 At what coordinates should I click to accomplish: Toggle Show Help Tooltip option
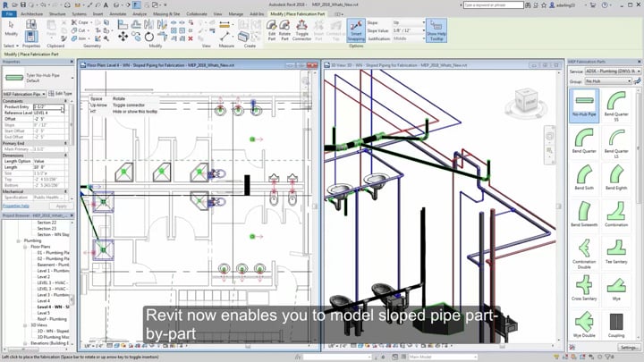[x=436, y=30]
